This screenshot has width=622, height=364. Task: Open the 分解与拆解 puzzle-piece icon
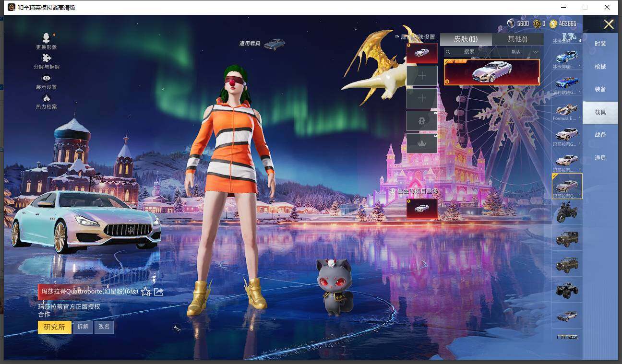tap(47, 58)
